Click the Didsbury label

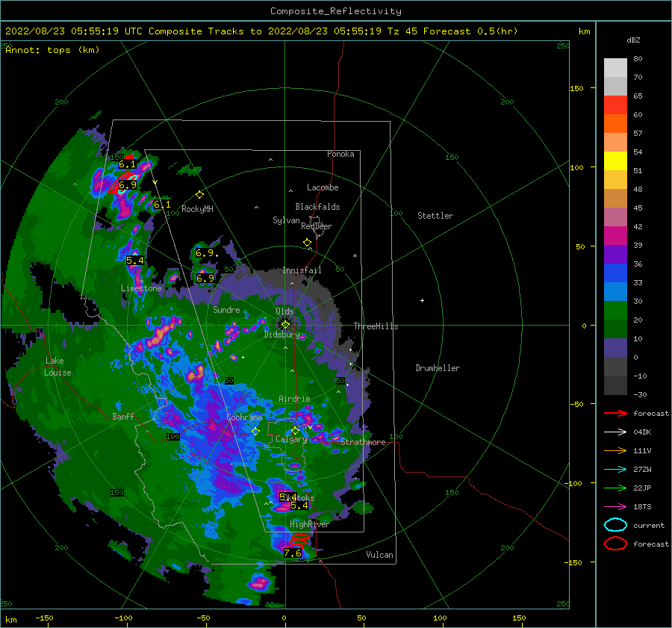point(282,335)
